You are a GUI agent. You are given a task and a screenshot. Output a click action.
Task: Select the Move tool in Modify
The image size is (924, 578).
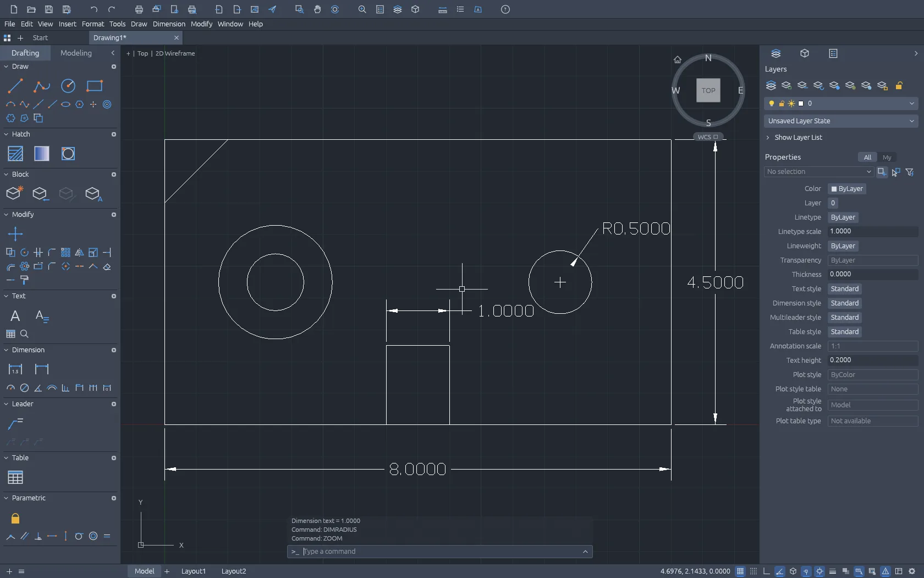15,234
